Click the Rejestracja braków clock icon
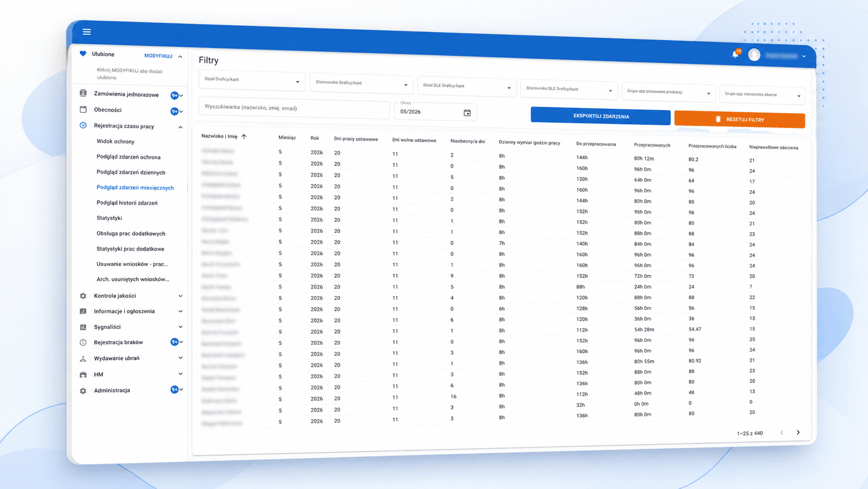The image size is (868, 489). tap(83, 342)
